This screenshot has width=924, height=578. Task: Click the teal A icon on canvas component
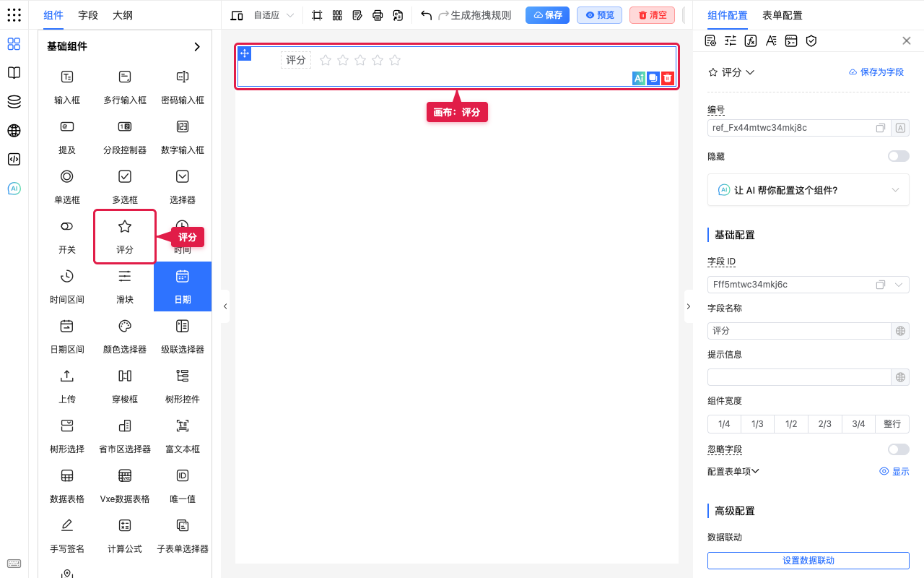pyautogui.click(x=639, y=78)
